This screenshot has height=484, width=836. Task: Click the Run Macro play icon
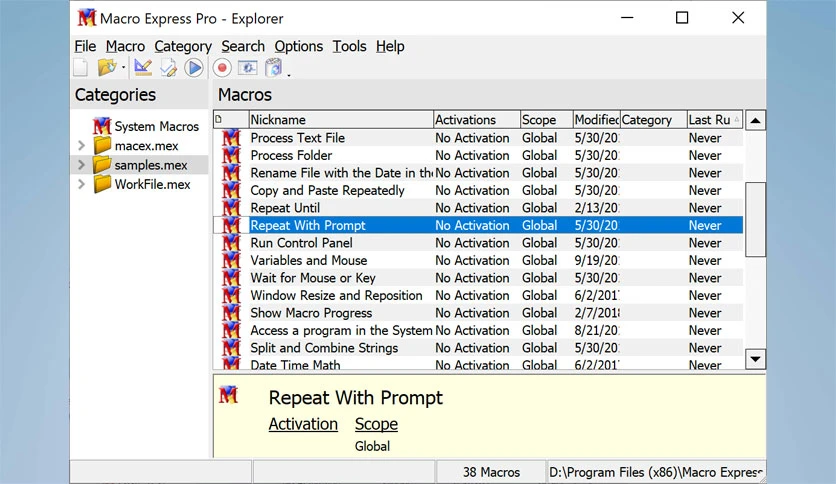[194, 68]
